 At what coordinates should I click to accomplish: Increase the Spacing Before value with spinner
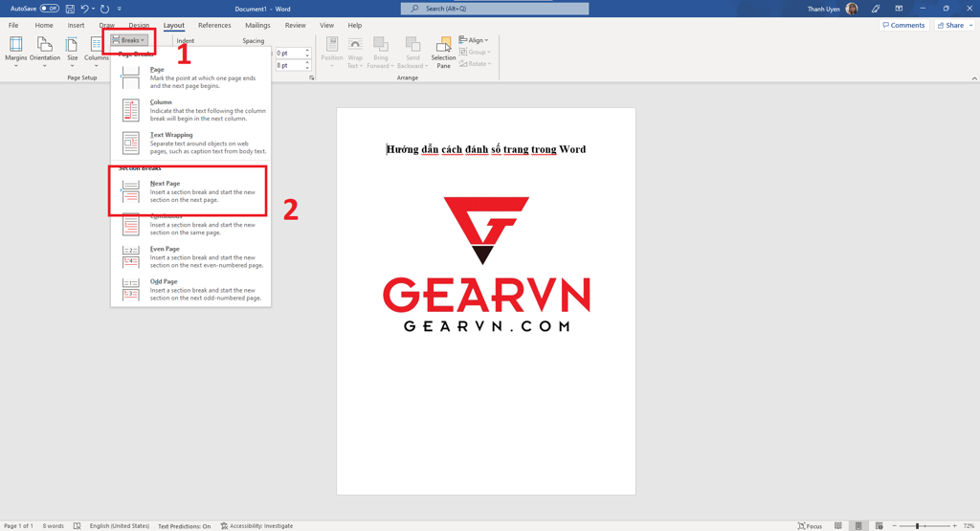(x=307, y=51)
